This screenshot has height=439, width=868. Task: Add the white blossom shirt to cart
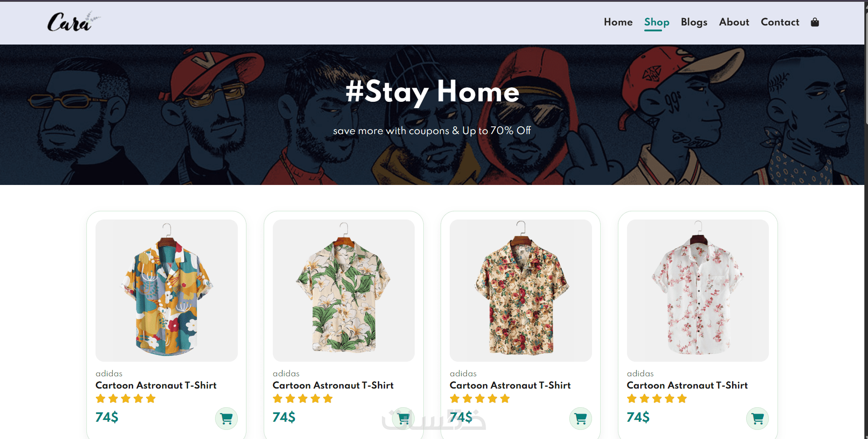(757, 419)
